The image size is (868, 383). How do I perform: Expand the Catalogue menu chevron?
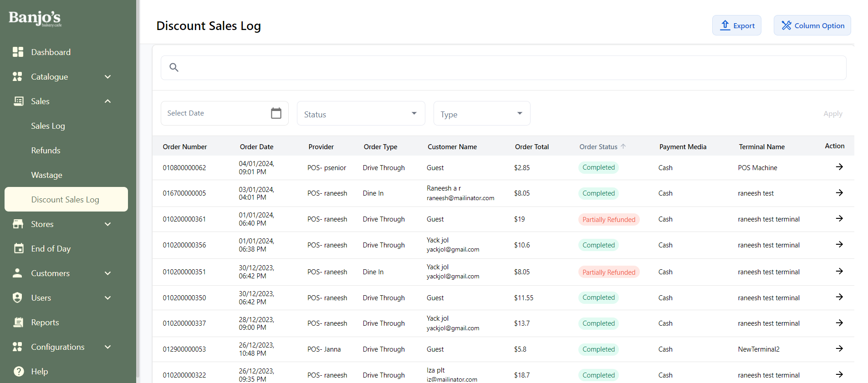pos(108,77)
